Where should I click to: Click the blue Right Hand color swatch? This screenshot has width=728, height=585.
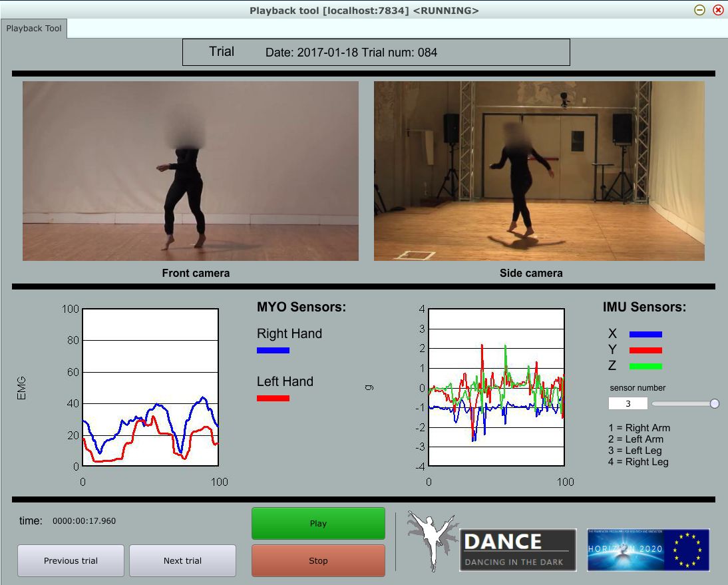point(273,349)
